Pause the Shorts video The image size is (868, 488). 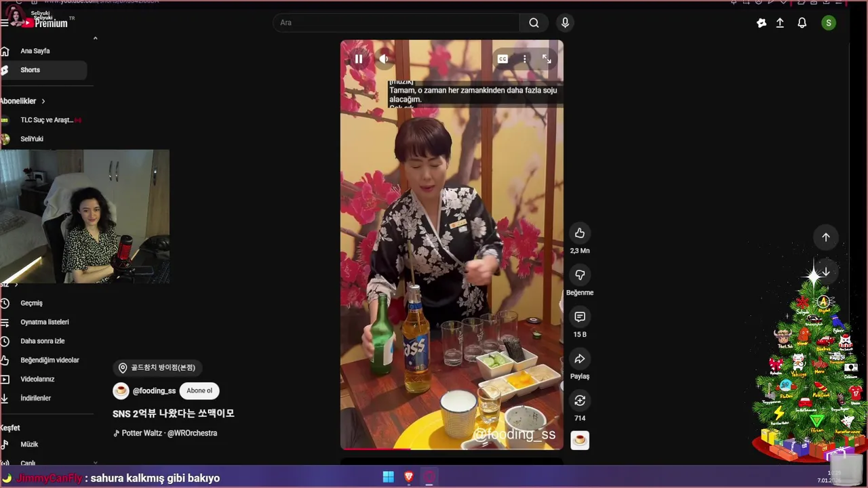(x=359, y=59)
